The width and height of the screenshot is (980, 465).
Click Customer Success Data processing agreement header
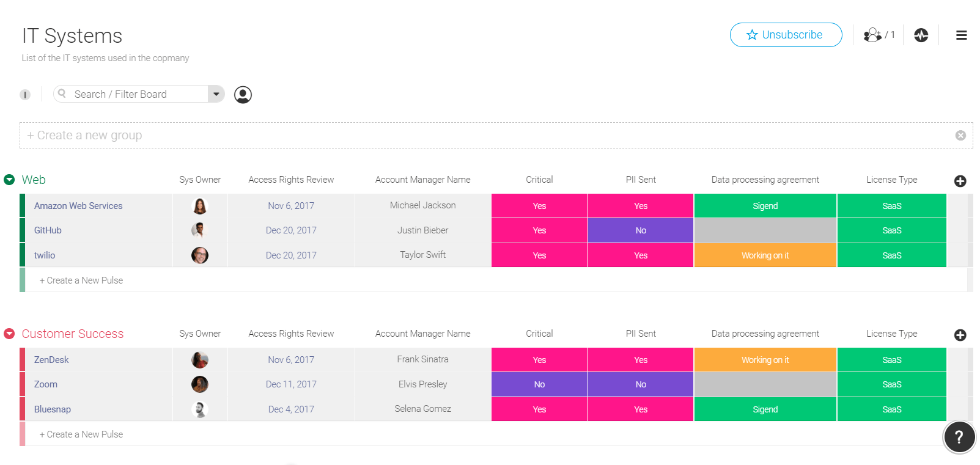tap(765, 334)
